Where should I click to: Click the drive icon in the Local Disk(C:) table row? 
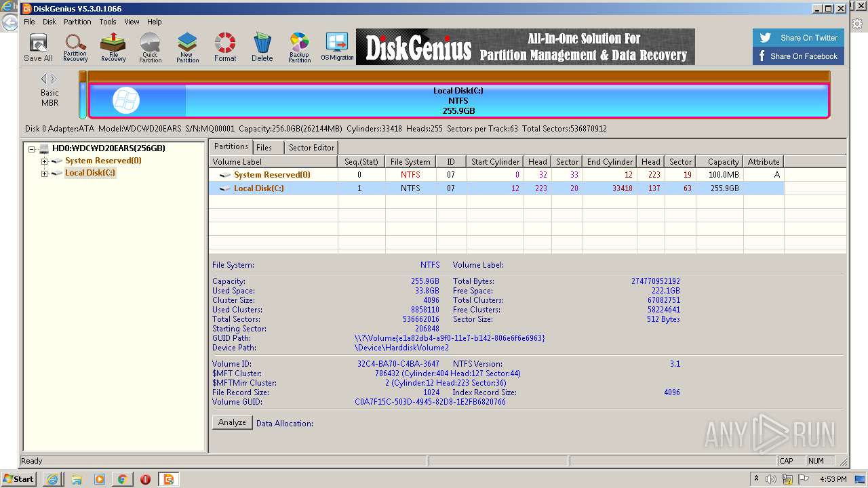click(x=225, y=188)
